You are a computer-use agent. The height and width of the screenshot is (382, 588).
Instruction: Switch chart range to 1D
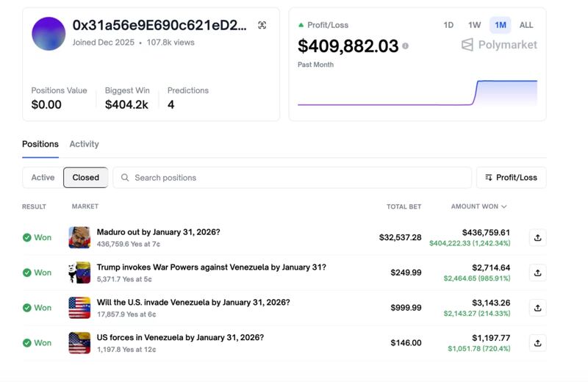448,25
